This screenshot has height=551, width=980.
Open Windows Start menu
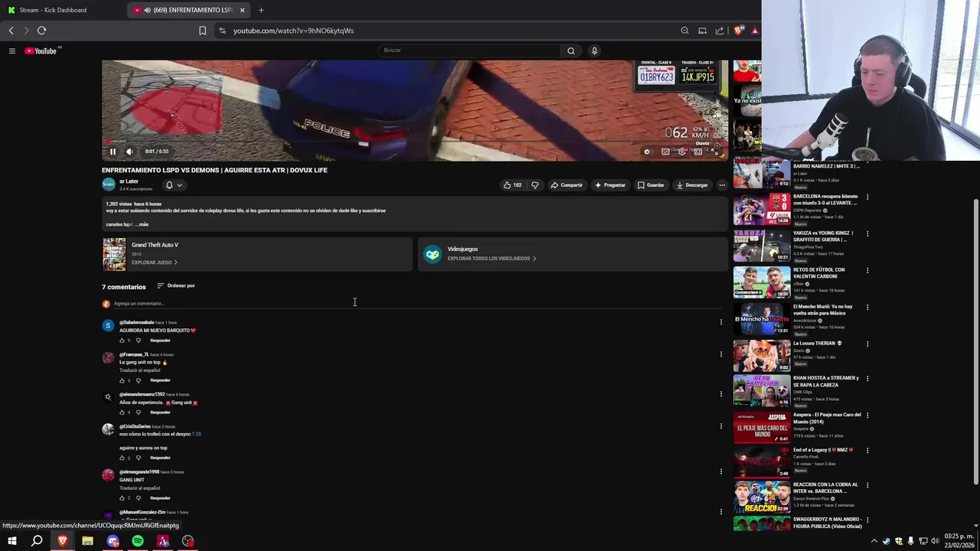point(11,541)
